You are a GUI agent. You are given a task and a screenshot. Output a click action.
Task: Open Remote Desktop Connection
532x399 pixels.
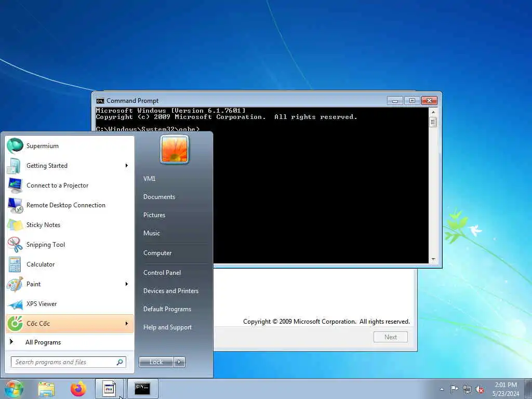point(70,205)
